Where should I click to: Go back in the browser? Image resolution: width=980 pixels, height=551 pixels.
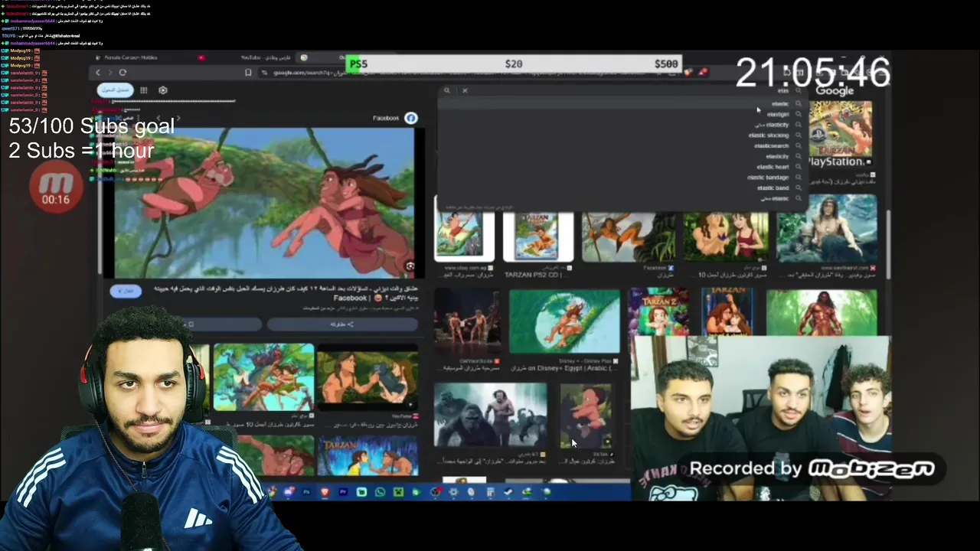[98, 73]
